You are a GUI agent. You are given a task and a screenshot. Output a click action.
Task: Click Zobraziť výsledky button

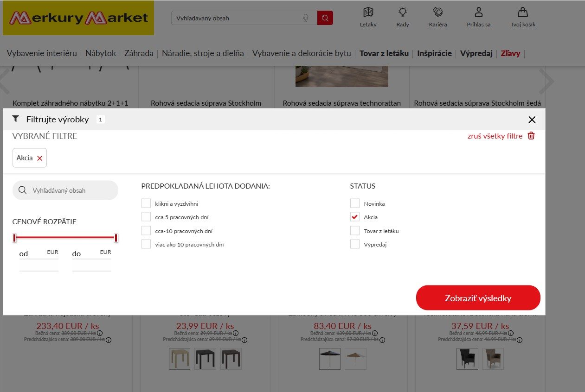pos(478,298)
